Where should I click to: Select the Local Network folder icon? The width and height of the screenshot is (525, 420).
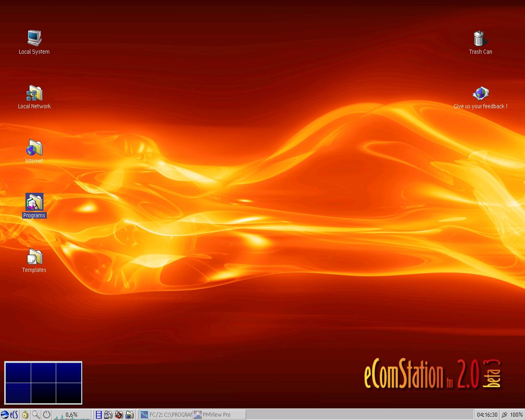click(34, 93)
